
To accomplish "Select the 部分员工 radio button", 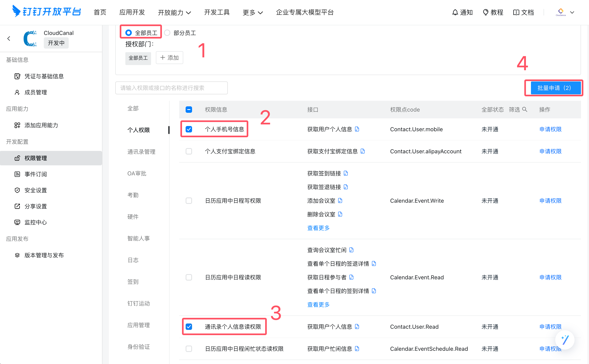I will tap(167, 33).
